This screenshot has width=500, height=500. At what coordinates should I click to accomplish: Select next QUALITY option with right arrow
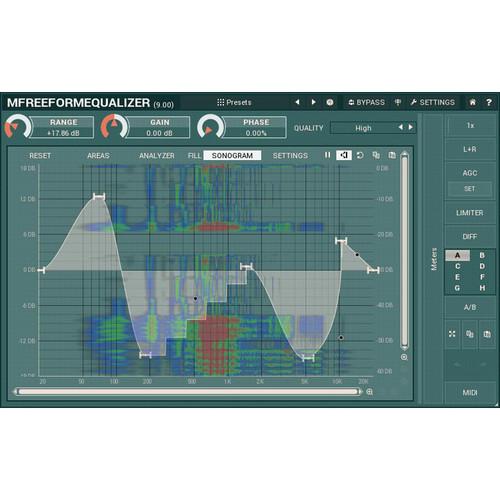[411, 127]
